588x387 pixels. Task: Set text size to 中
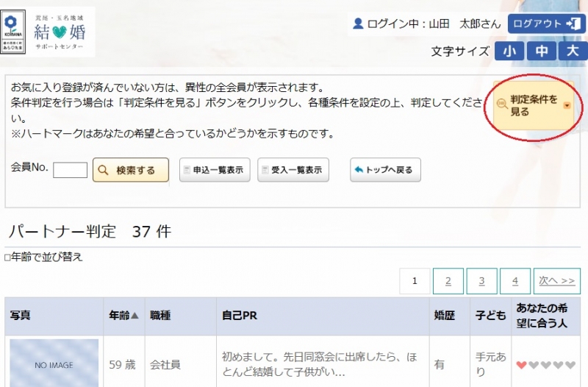click(x=541, y=51)
